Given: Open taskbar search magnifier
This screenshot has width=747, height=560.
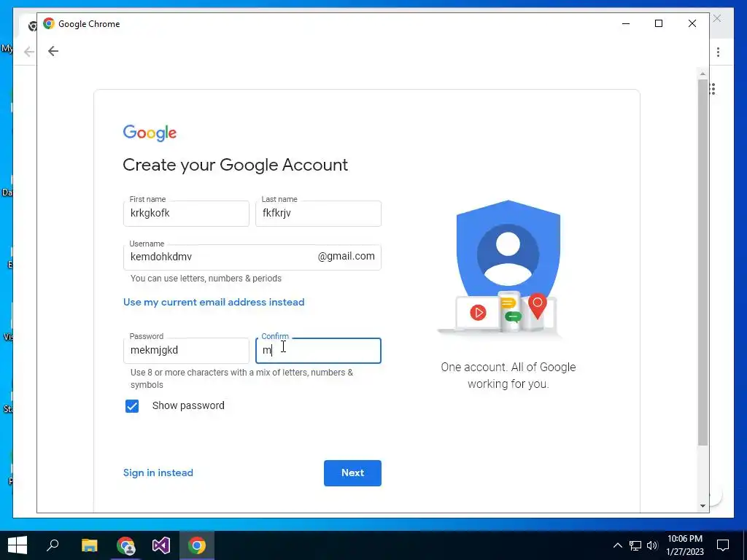Looking at the screenshot, I should coord(53,545).
